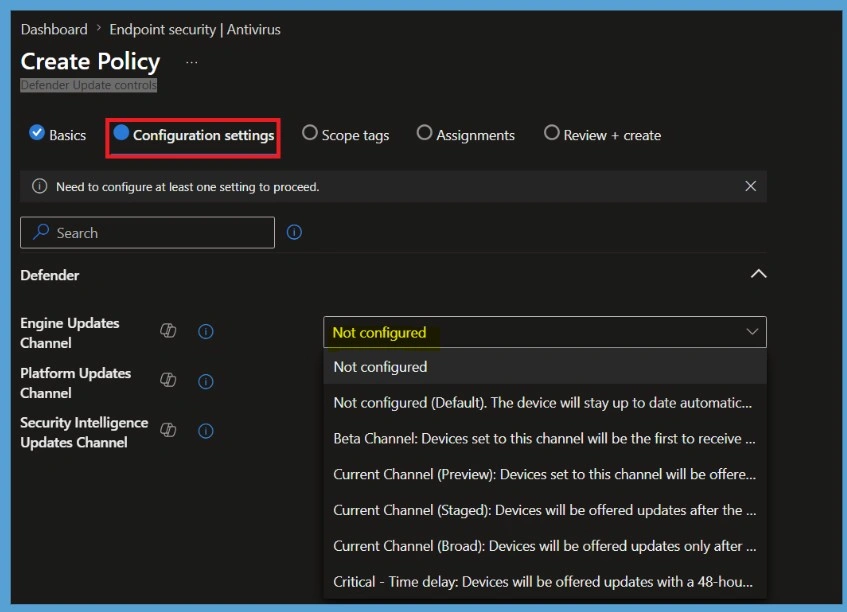This screenshot has width=847, height=612.
Task: Click Copilot icon beside Platform Updates Channel
Action: 168,380
